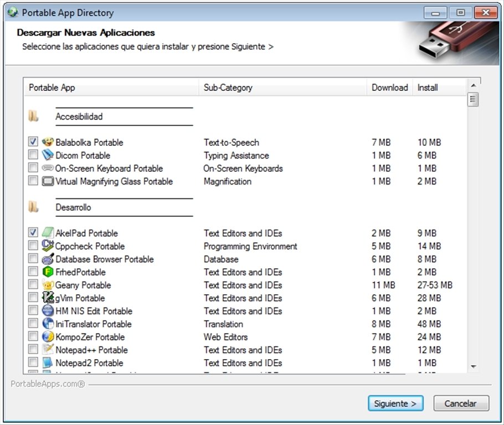Select the Notepad2 Portable checkbox
The image size is (504, 425).
pos(33,362)
